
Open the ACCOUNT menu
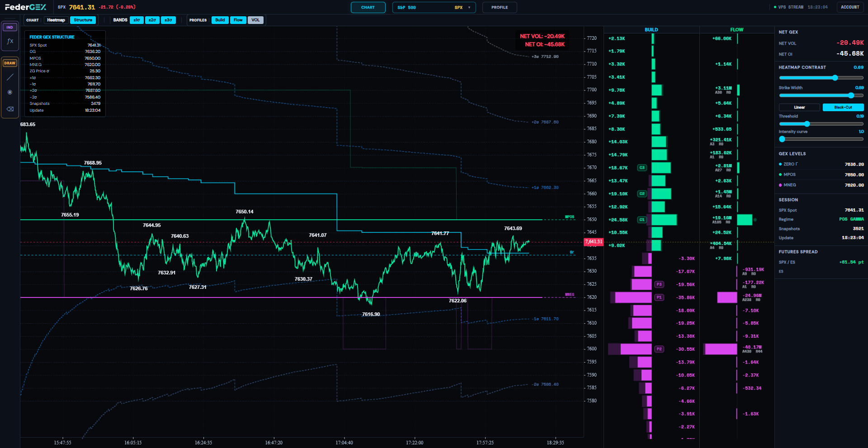coord(850,7)
